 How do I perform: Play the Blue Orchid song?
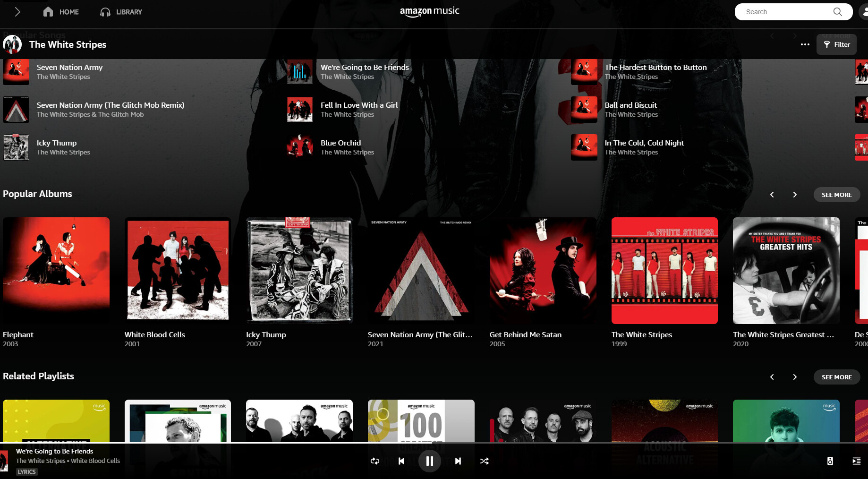tap(340, 143)
